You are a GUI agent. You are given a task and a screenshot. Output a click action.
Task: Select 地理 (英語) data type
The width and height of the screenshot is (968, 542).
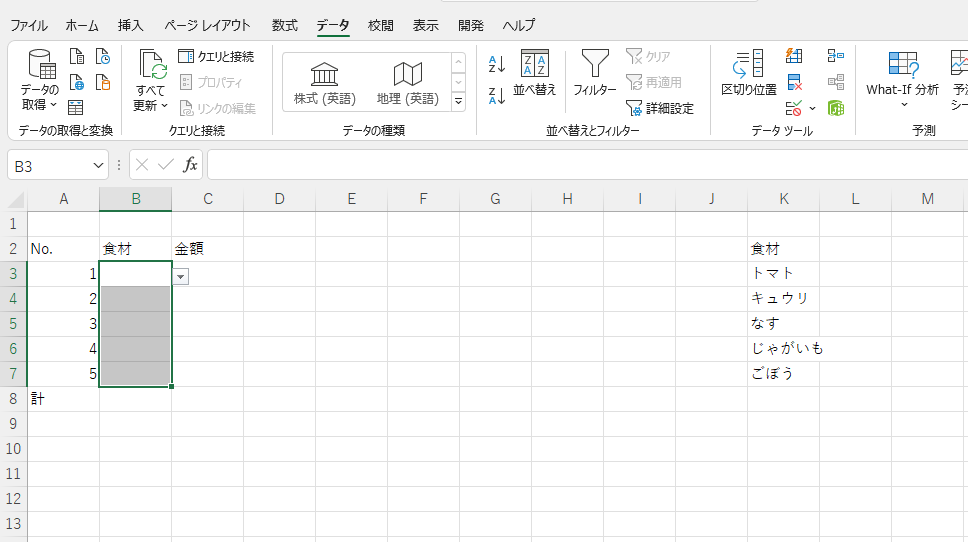point(407,83)
